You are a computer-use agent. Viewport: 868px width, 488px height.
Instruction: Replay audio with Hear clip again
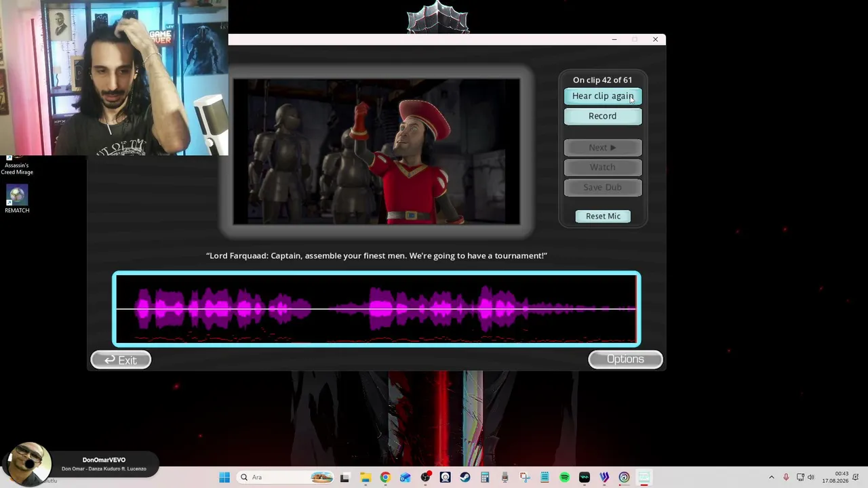pos(603,96)
